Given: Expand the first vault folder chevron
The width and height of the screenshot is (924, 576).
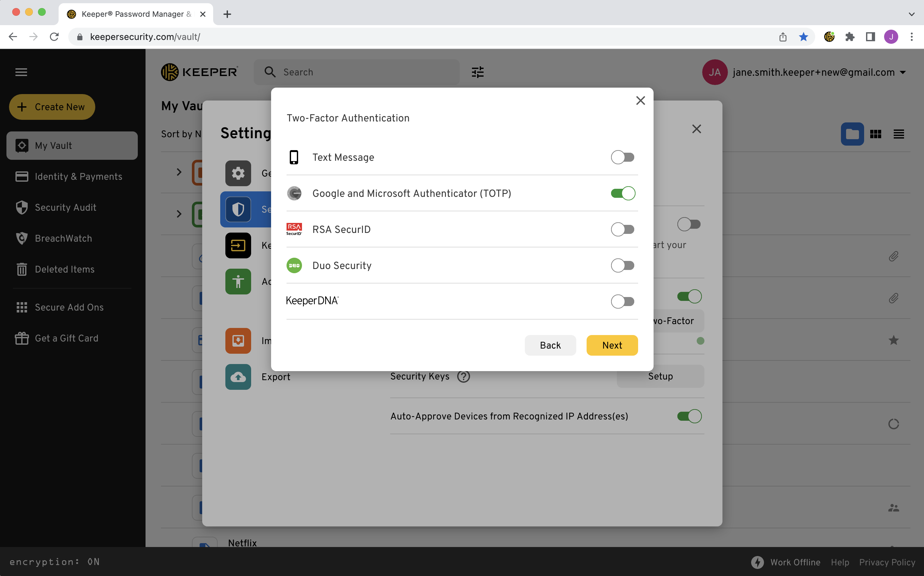Looking at the screenshot, I should pos(179,172).
